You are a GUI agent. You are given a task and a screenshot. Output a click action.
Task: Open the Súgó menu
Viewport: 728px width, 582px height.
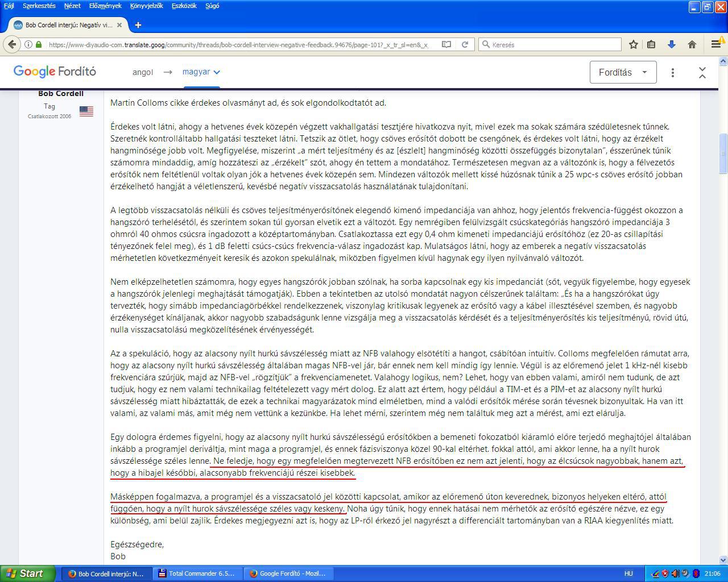coord(212,6)
